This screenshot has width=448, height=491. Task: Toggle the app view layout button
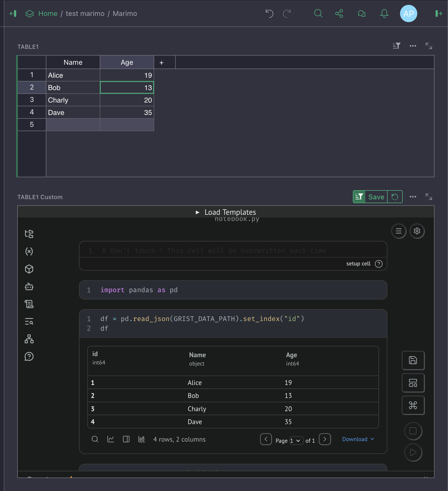tap(413, 383)
